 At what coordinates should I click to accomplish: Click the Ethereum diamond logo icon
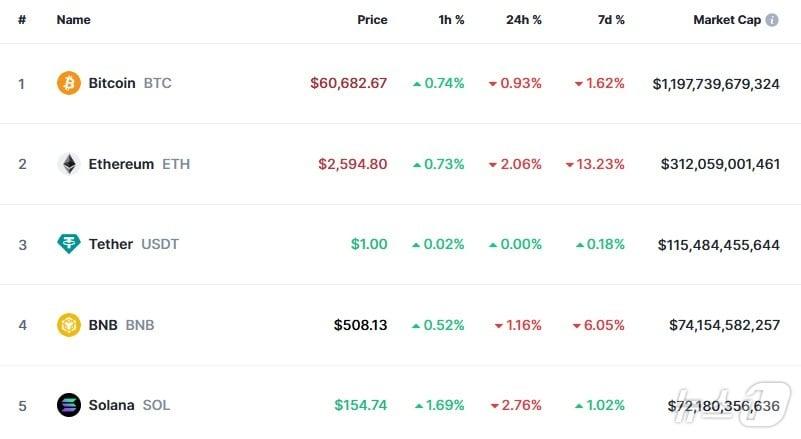click(x=69, y=164)
